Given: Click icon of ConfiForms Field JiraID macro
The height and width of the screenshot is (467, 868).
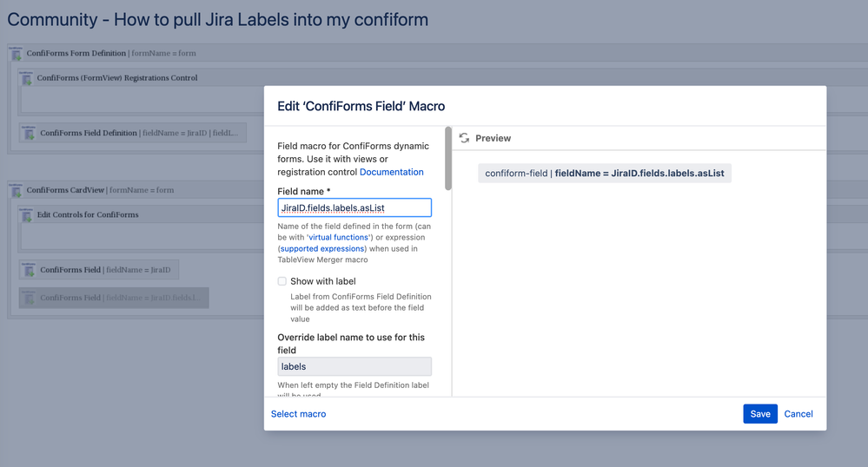Looking at the screenshot, I should coord(30,269).
